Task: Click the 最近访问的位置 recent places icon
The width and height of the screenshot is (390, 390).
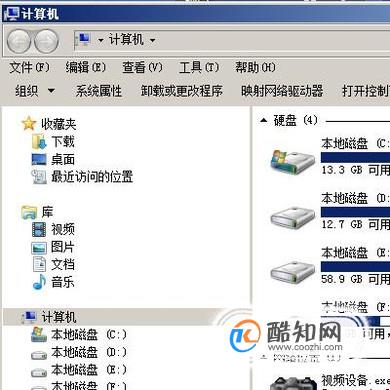Action: [x=39, y=177]
